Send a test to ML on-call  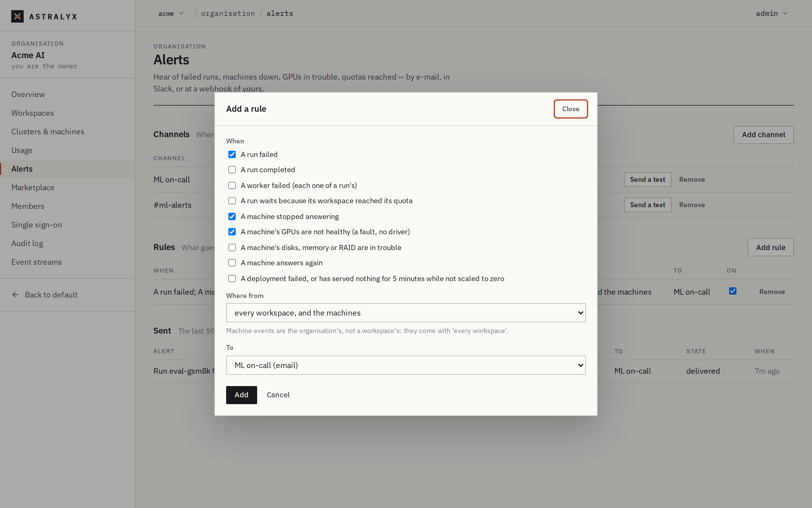coord(647,179)
